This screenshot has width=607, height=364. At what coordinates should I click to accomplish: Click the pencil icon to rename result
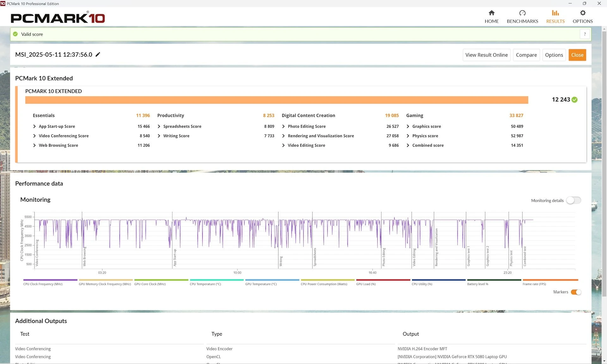98,54
